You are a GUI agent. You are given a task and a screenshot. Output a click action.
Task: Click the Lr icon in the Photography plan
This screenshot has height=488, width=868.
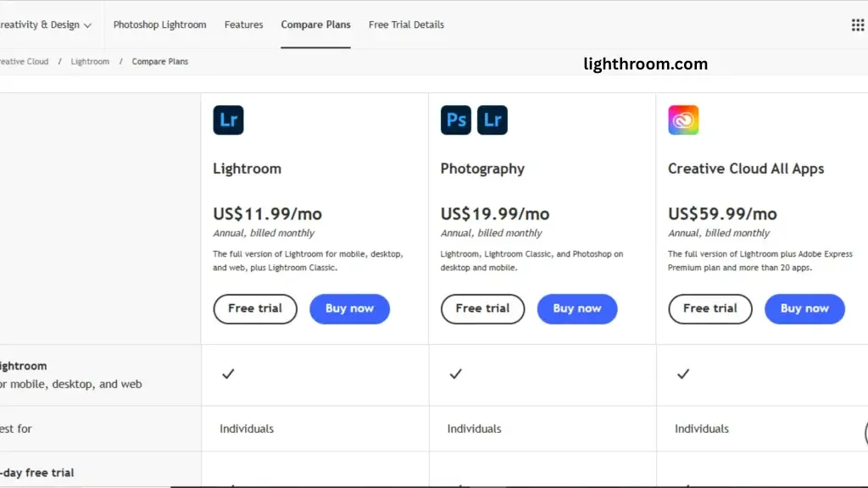pos(492,119)
